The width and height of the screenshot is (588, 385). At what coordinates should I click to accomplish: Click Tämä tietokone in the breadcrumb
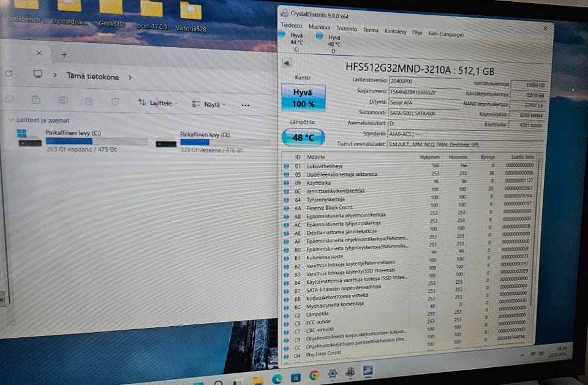92,77
